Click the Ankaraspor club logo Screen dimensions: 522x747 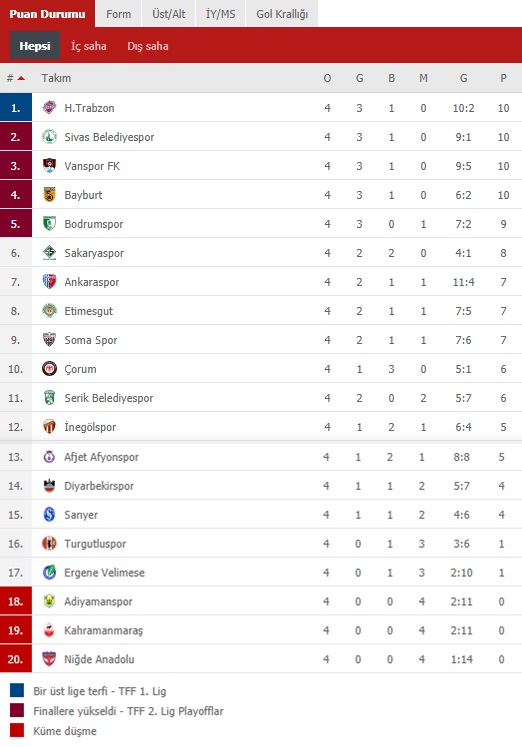click(49, 282)
